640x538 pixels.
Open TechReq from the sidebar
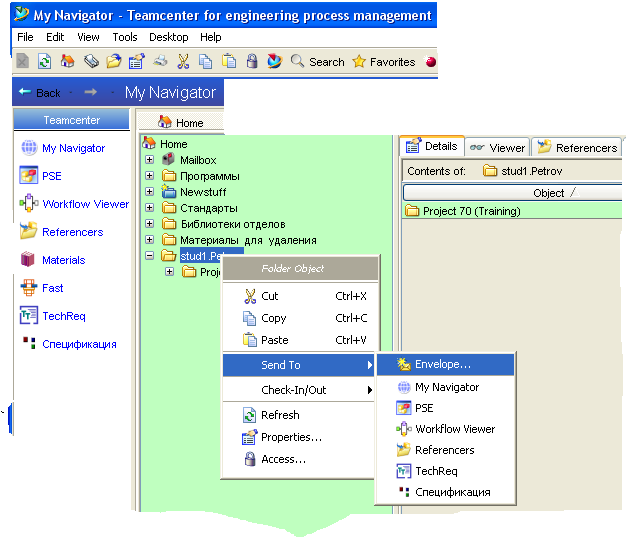[53, 316]
